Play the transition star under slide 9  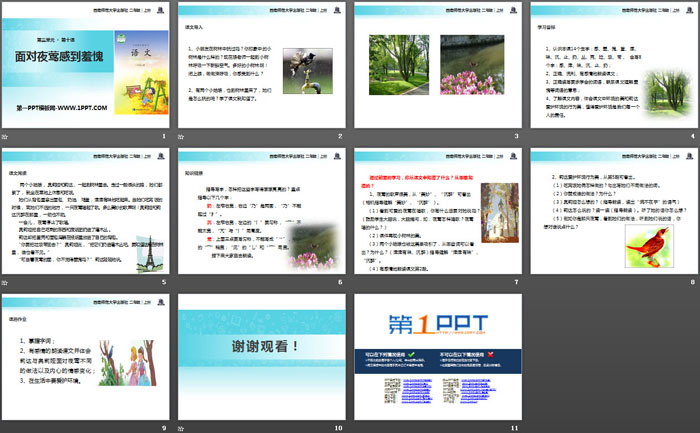[x=7, y=427]
